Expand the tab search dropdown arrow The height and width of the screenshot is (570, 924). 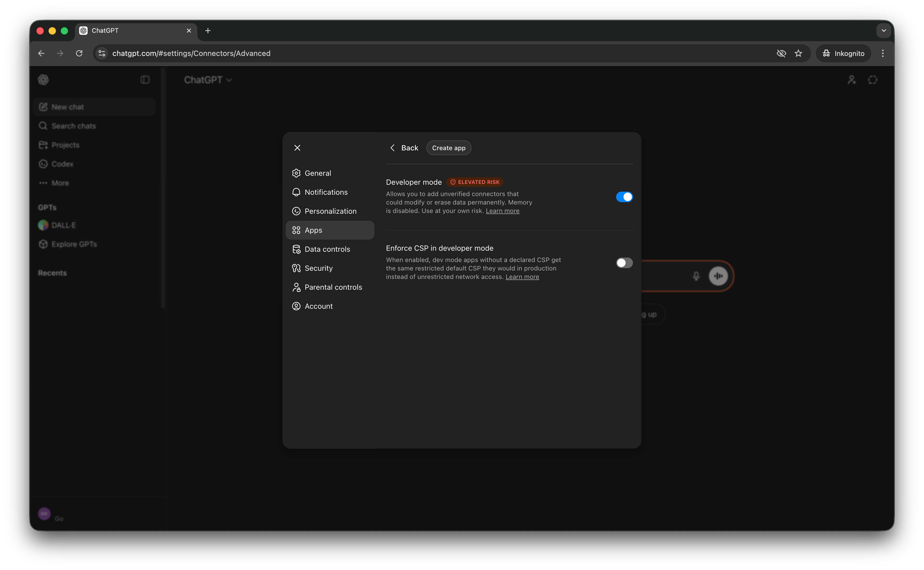[884, 31]
